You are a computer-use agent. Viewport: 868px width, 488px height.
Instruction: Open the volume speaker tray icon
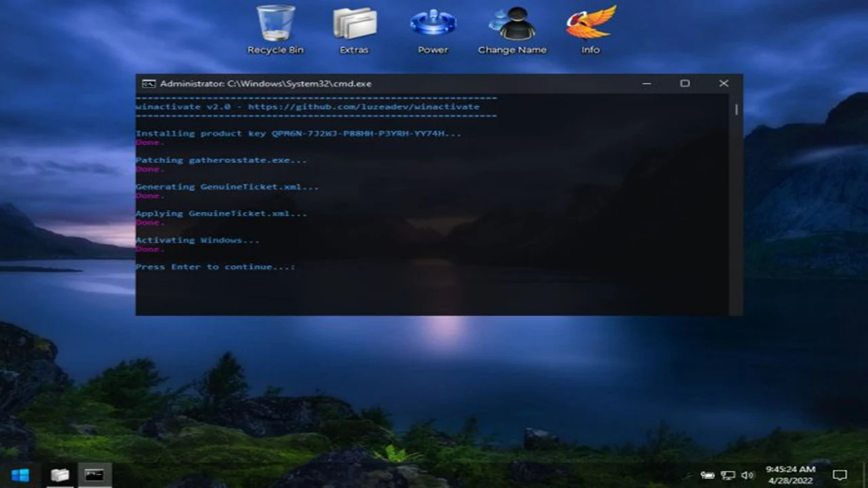click(748, 475)
